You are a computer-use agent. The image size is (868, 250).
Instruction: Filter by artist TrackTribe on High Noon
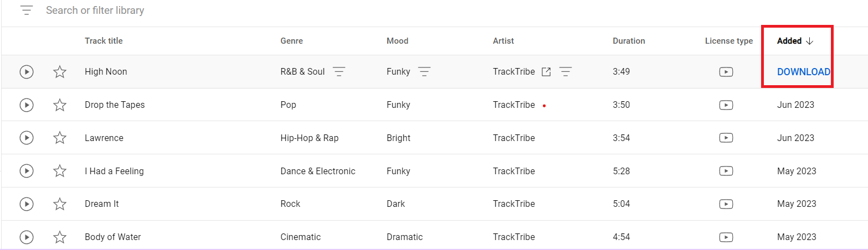coord(565,72)
